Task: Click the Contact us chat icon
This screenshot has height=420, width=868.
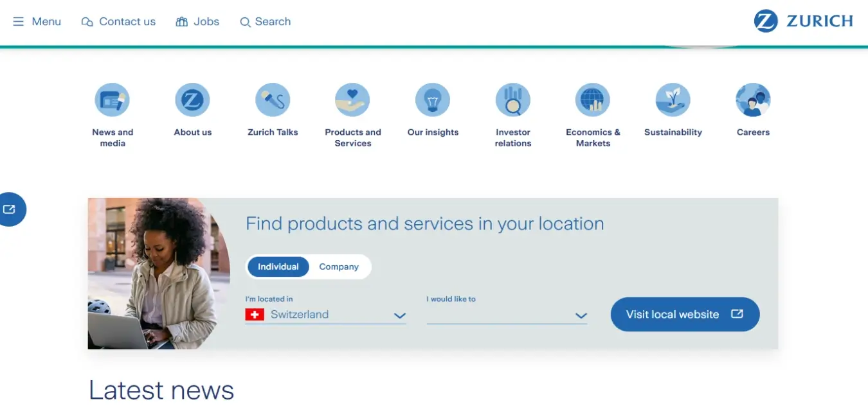Action: click(x=87, y=22)
